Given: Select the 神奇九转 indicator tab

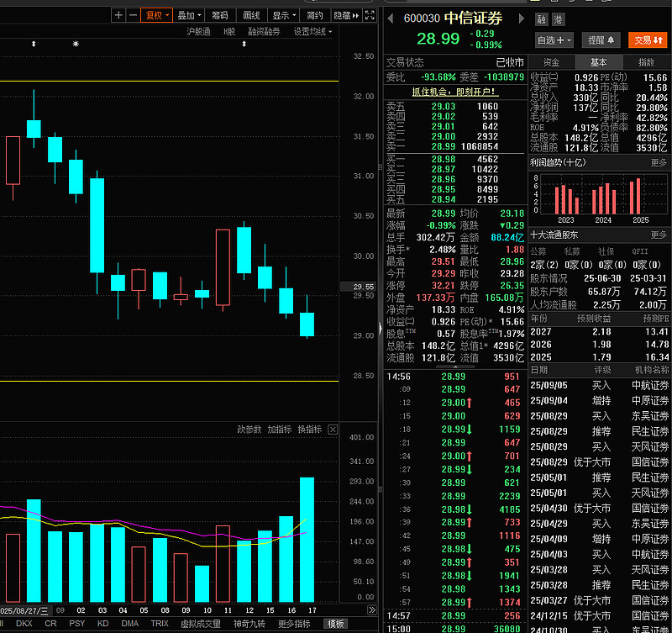Looking at the screenshot, I should (249, 624).
